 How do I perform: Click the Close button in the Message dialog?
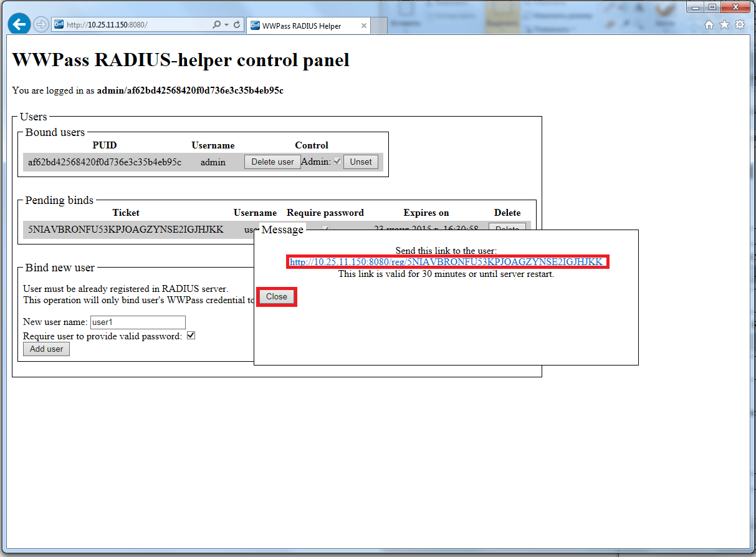[277, 297]
